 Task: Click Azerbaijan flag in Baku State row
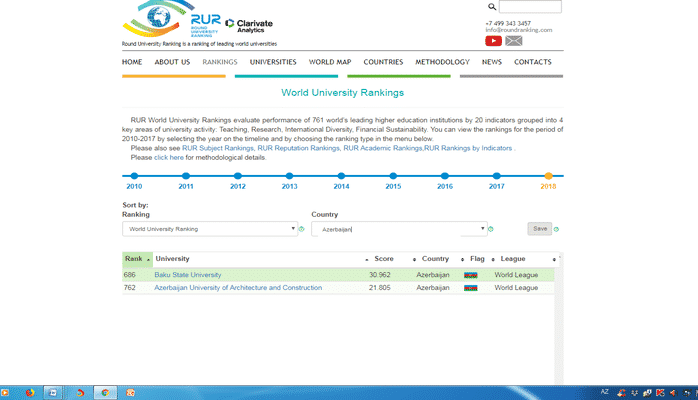coord(470,275)
